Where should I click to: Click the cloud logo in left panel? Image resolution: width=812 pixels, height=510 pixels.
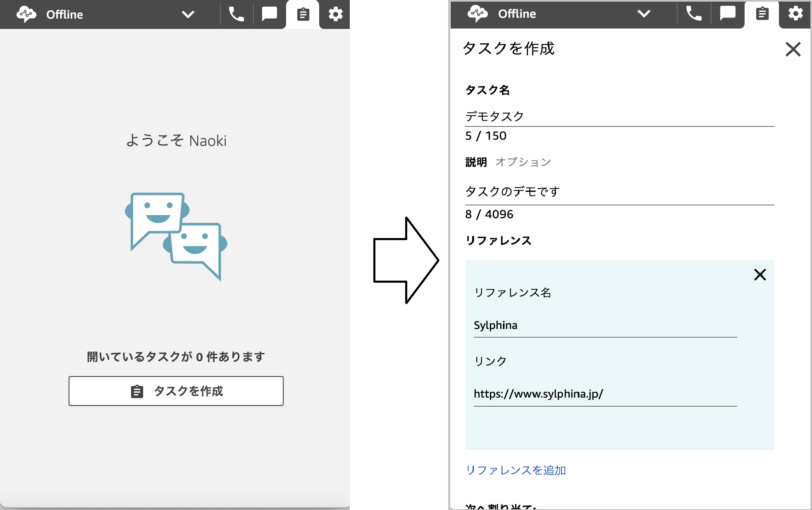click(x=26, y=14)
